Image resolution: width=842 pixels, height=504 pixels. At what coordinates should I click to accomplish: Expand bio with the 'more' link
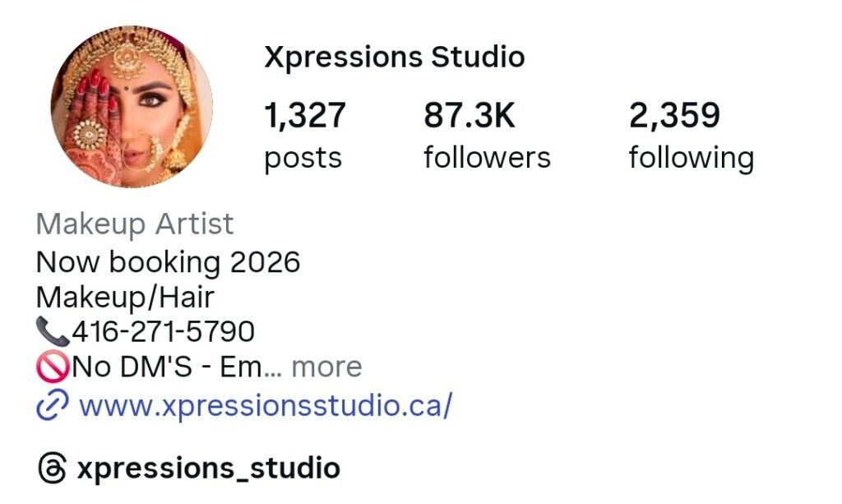326,368
